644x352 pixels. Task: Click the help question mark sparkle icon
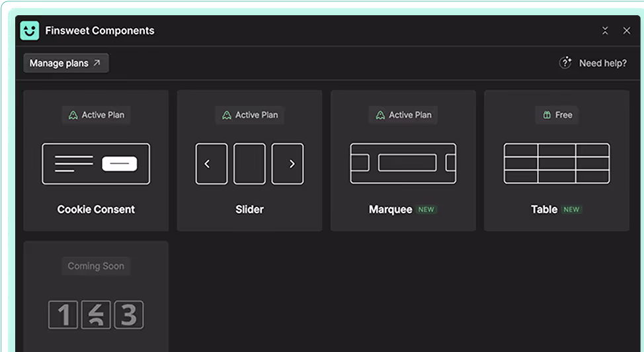565,63
